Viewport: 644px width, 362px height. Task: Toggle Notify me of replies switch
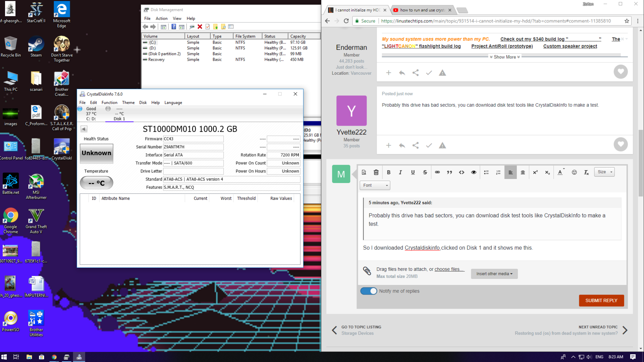[369, 291]
